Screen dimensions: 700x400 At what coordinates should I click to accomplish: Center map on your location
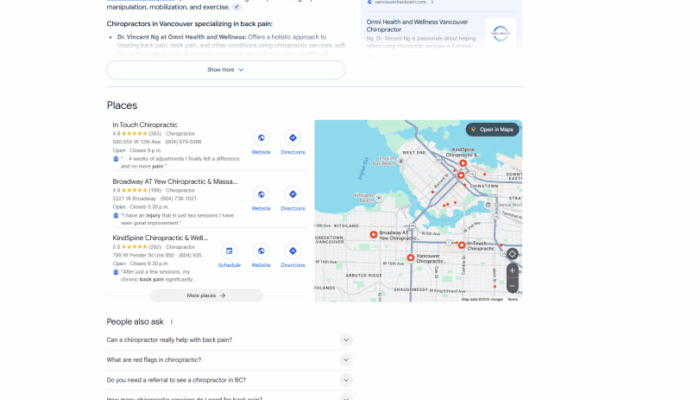click(512, 254)
